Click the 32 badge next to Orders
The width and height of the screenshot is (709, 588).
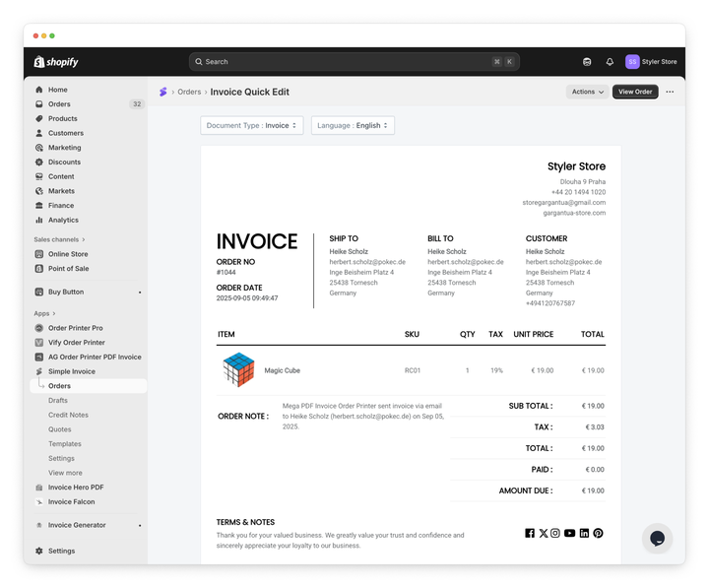pyautogui.click(x=137, y=104)
